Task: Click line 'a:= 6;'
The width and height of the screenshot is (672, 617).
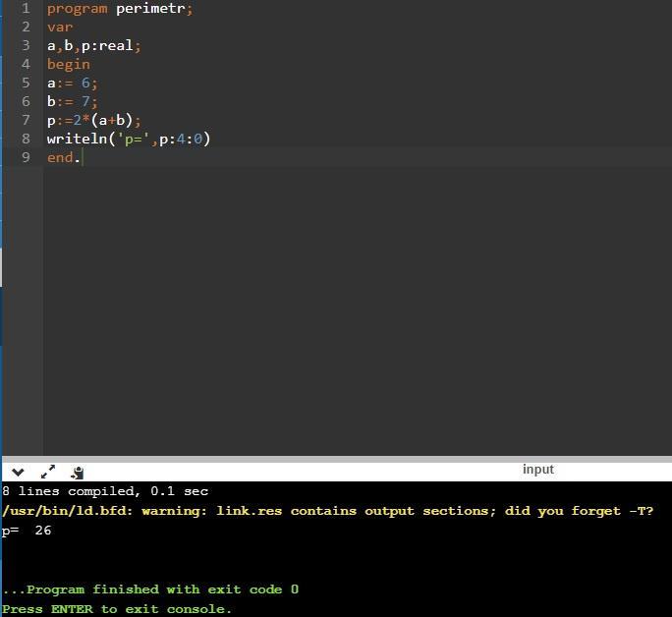Action: coord(73,83)
